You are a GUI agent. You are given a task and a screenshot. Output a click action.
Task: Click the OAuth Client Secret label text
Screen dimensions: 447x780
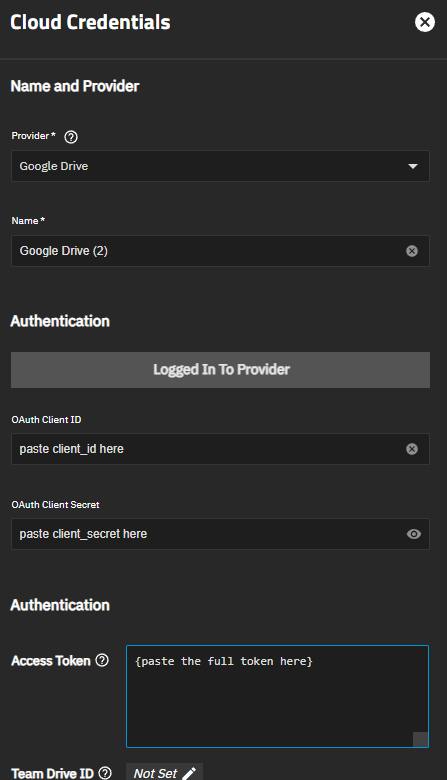point(55,504)
